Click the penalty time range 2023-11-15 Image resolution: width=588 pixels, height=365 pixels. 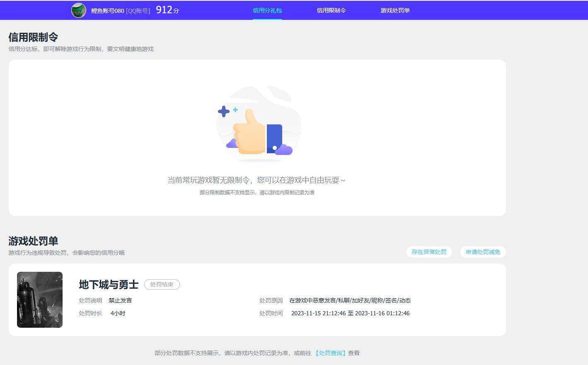350,313
